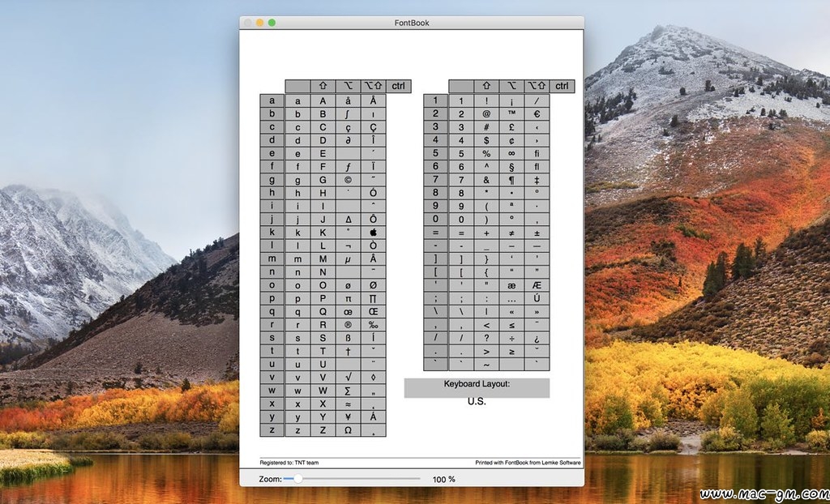Click Printed with FontBook from Lemke Software
Viewport: 830px width, 504px height.
528,463
